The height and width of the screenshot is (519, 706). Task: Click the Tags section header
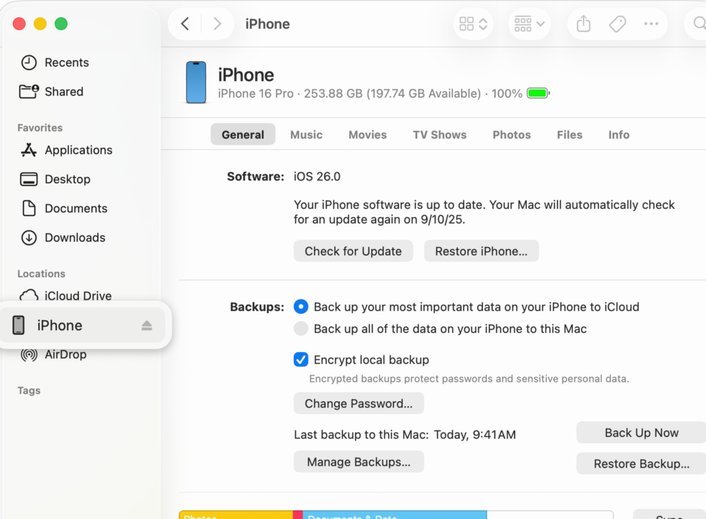click(29, 391)
